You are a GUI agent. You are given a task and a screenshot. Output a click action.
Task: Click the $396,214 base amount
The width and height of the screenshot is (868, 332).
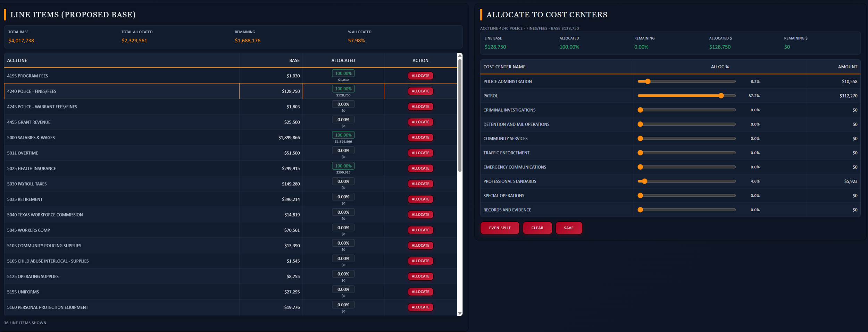[x=291, y=199]
